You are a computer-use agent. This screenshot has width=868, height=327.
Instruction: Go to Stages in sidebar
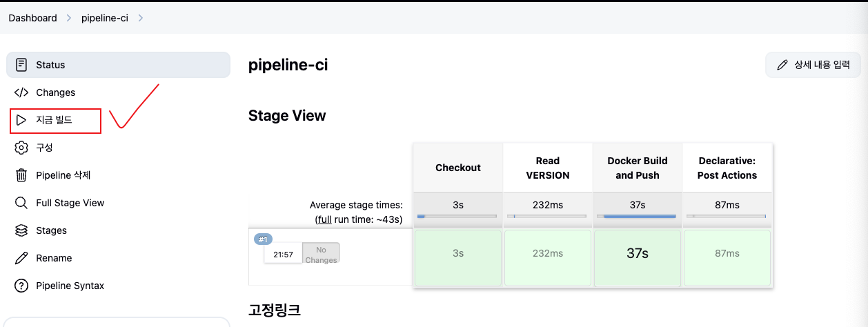[118, 230]
